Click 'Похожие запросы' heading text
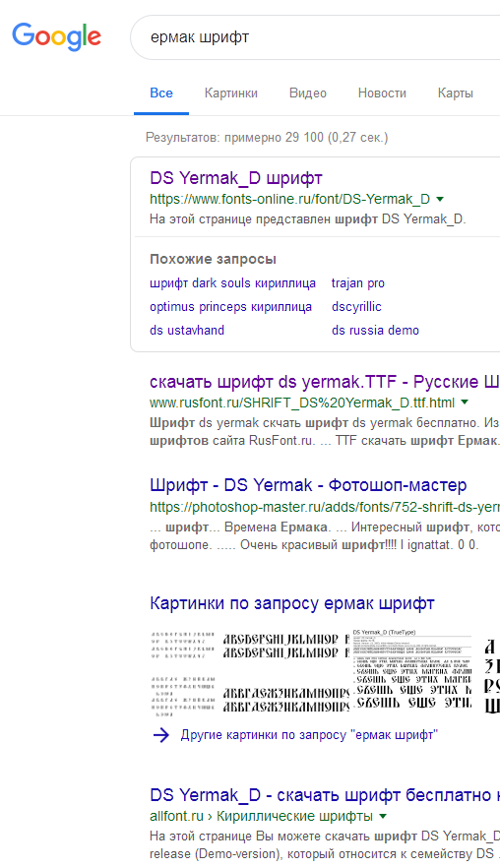 tap(213, 259)
